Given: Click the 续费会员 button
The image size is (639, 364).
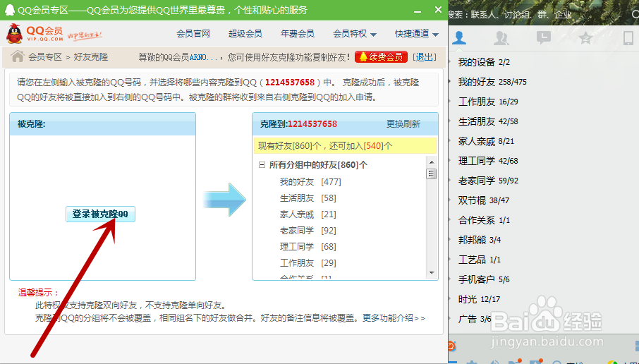Looking at the screenshot, I should (x=381, y=56).
